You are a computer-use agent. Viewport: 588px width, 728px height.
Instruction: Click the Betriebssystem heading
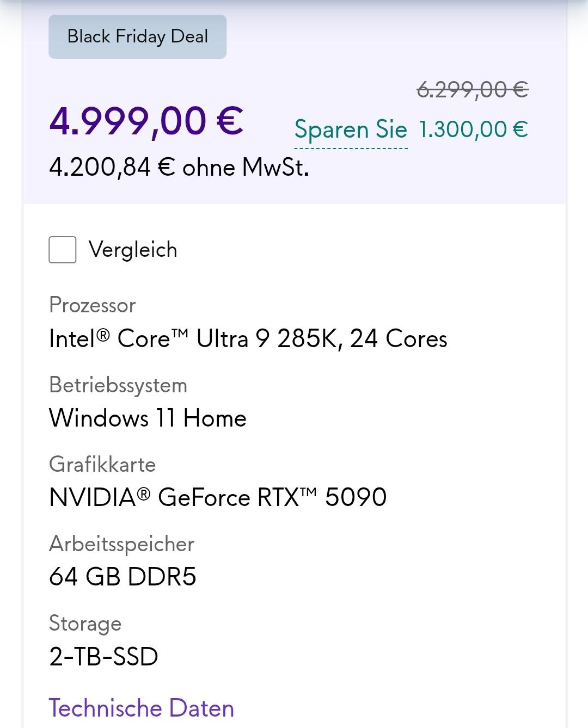pos(118,385)
